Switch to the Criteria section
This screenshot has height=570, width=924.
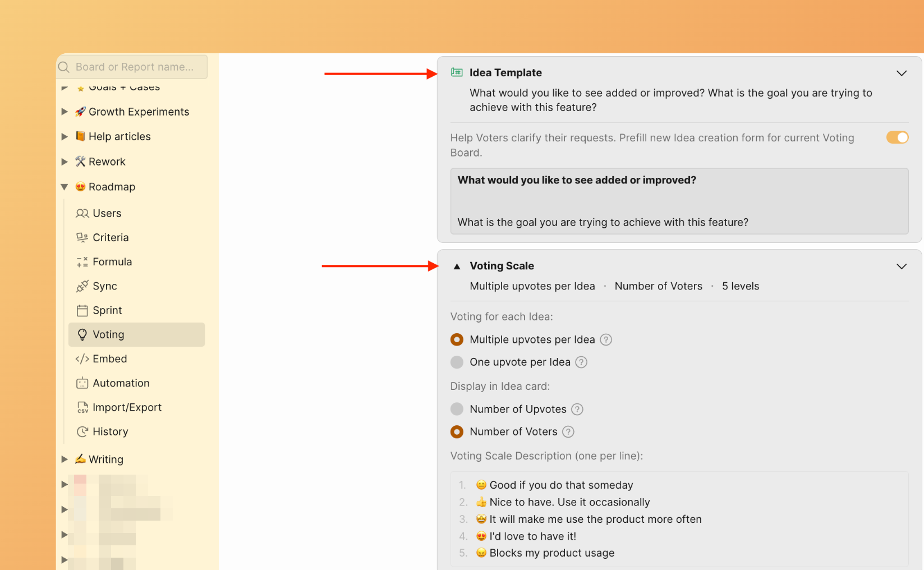(x=111, y=237)
